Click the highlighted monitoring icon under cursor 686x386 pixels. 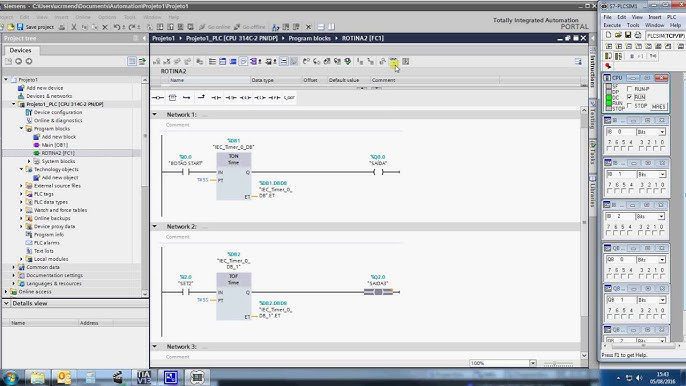(393, 62)
